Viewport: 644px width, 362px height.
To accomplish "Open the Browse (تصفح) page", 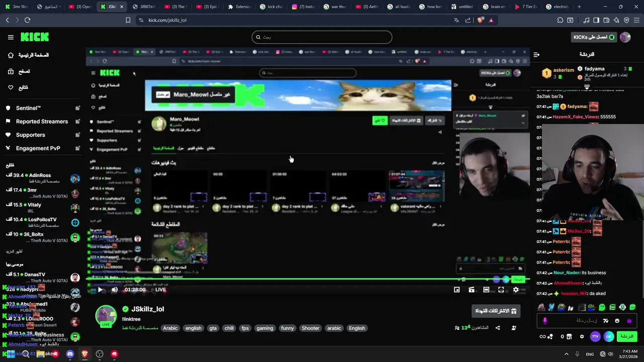I will point(19,71).
